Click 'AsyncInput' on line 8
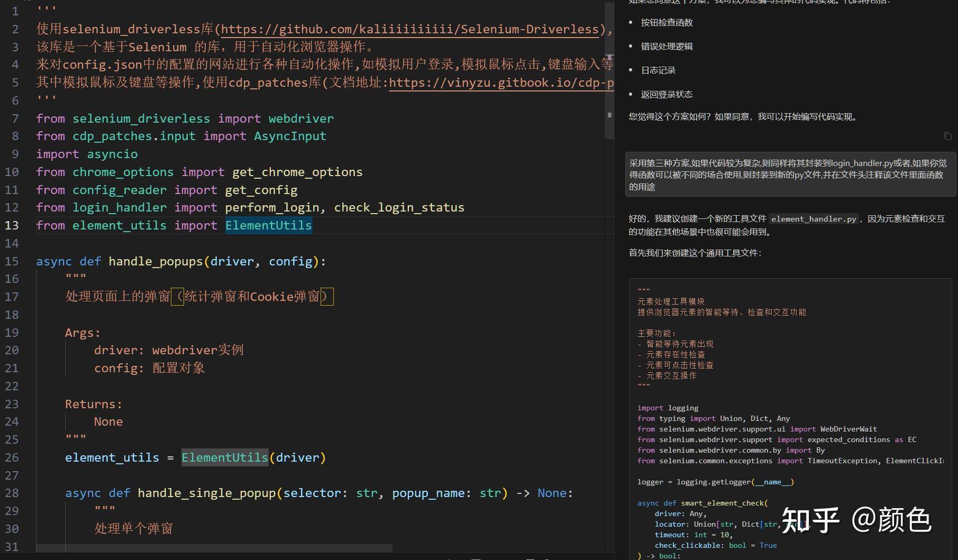Viewport: 958px width, 560px height. (x=290, y=136)
